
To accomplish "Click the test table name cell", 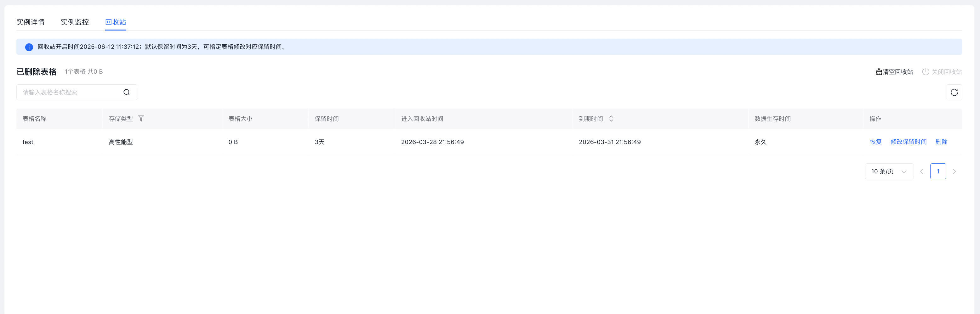I will tap(28, 142).
